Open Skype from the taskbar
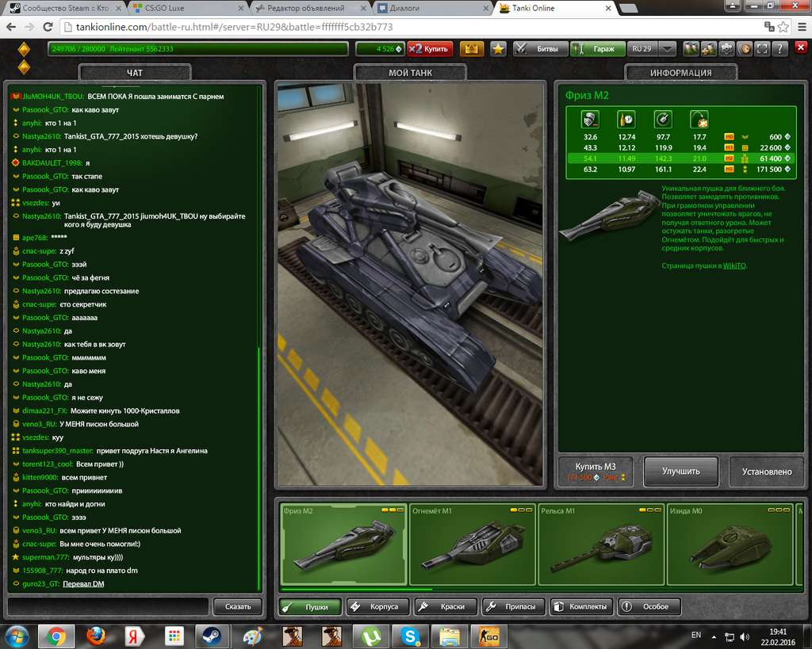 411,636
